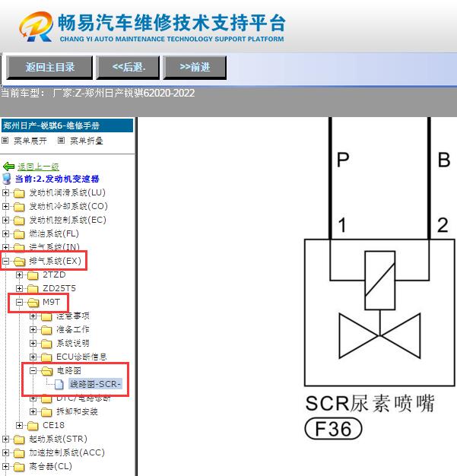
Task: Expand the 加速控制系统(ACC) node
Action: point(5,452)
